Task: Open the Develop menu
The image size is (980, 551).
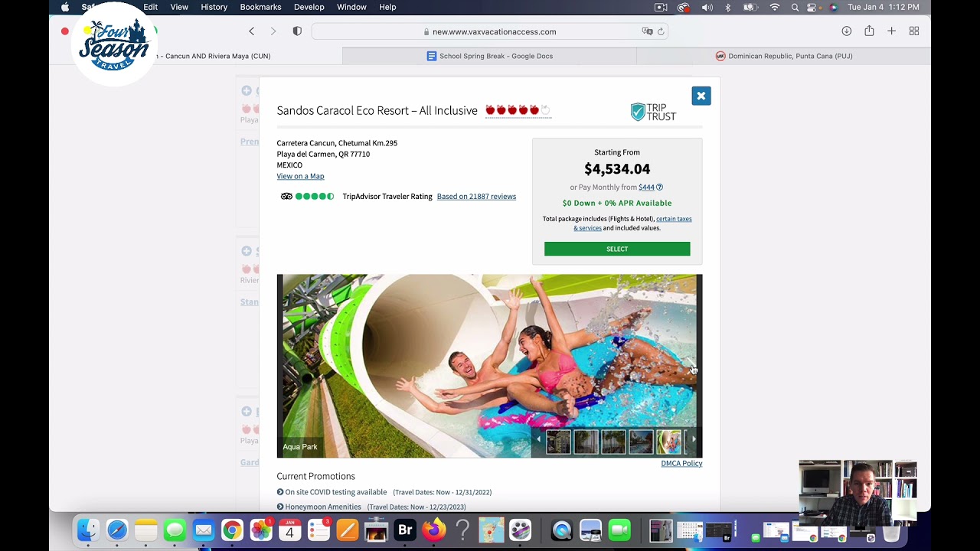Action: tap(309, 7)
